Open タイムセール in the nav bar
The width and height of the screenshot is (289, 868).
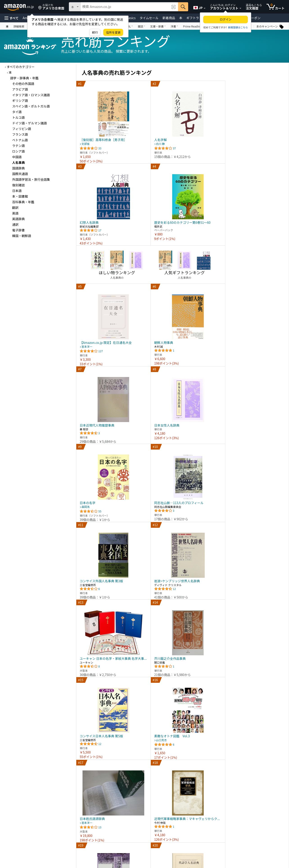[149, 18]
